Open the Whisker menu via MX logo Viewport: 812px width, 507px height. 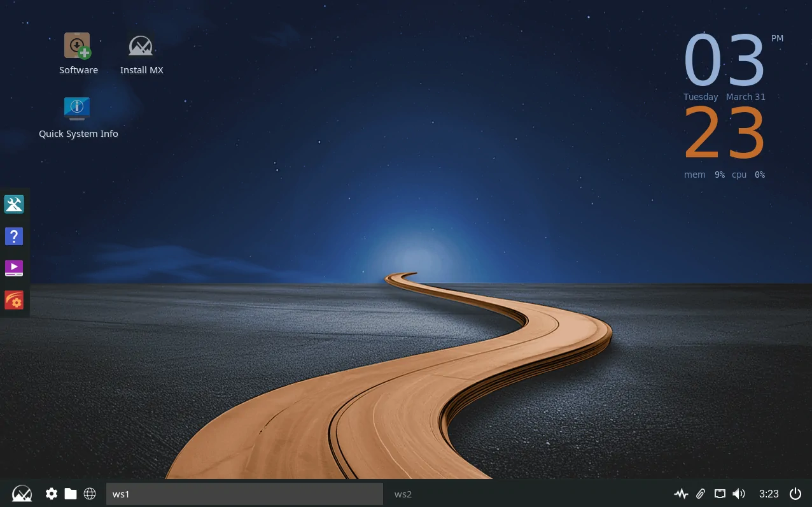(x=22, y=494)
